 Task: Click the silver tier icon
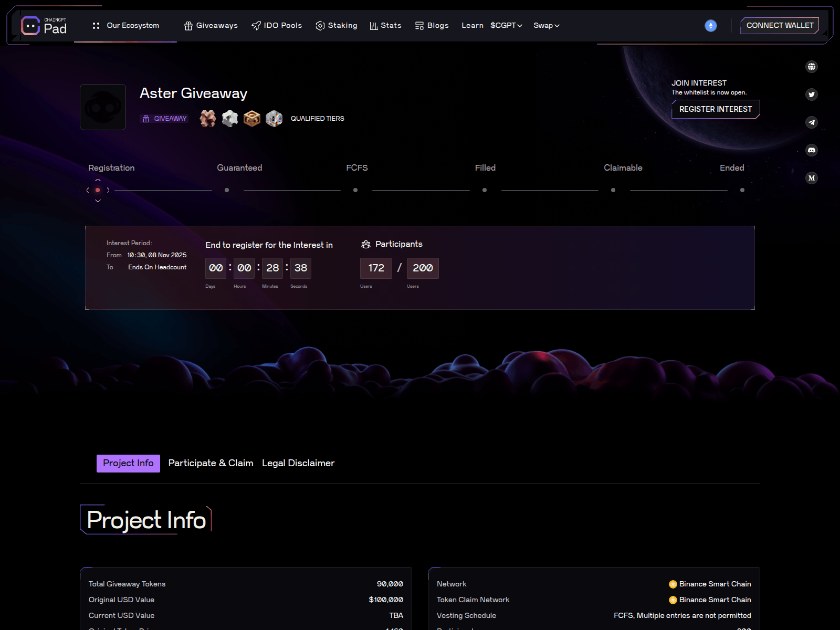230,119
